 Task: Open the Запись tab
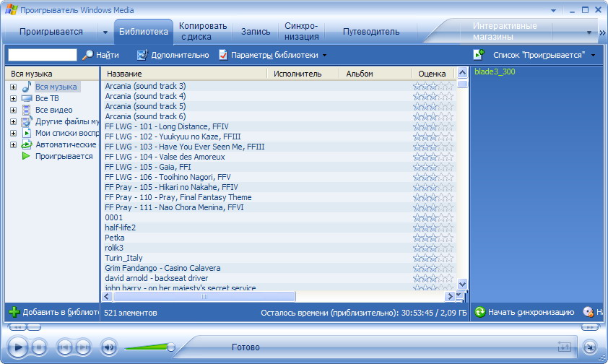256,32
